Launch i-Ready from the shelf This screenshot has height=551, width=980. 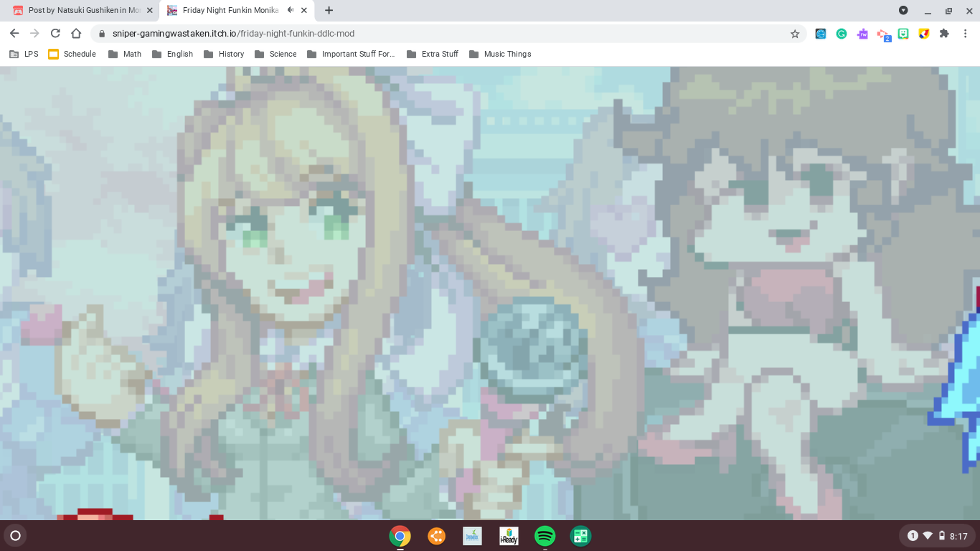(509, 536)
